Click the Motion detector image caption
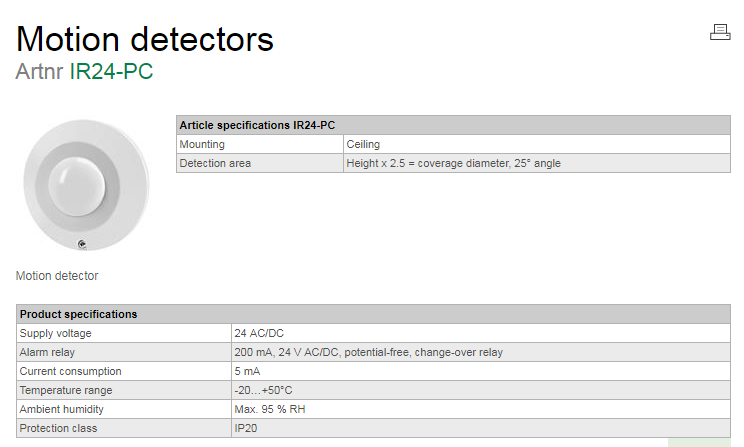This screenshot has width=744, height=447. pyautogui.click(x=57, y=276)
